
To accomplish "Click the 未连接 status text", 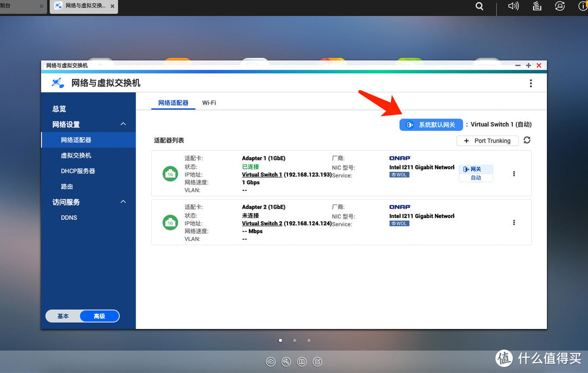I will coord(250,215).
